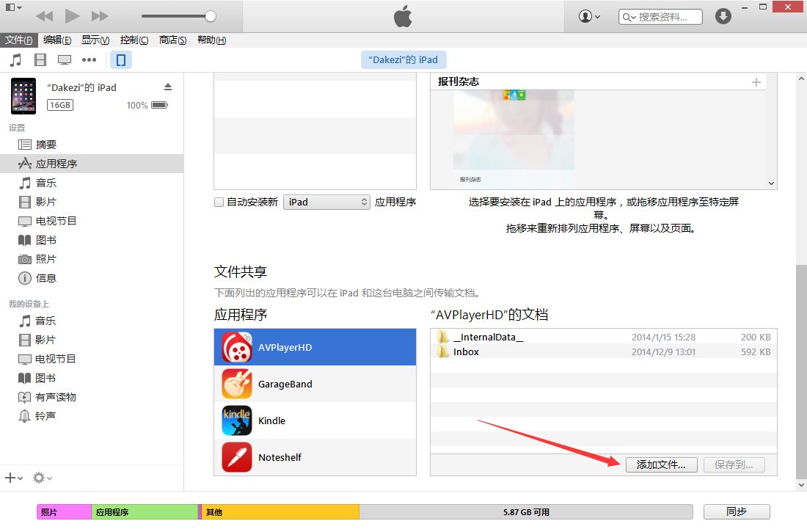Viewport: 807px width, 532px height.
Task: Open the 文件(F) menu
Action: (x=18, y=40)
